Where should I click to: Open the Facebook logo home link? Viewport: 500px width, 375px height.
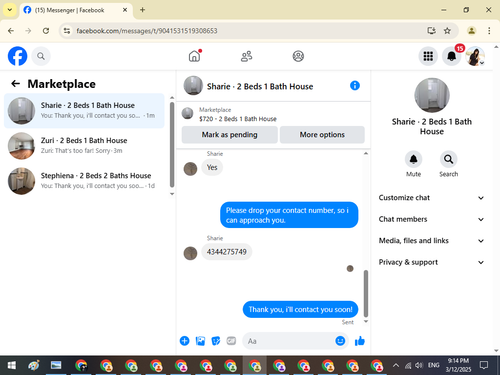tap(17, 56)
